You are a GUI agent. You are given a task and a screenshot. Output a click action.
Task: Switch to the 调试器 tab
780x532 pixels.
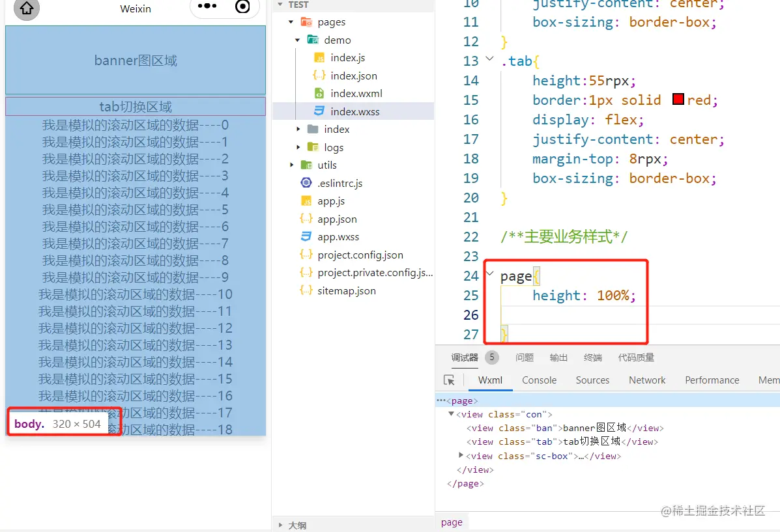pos(465,357)
